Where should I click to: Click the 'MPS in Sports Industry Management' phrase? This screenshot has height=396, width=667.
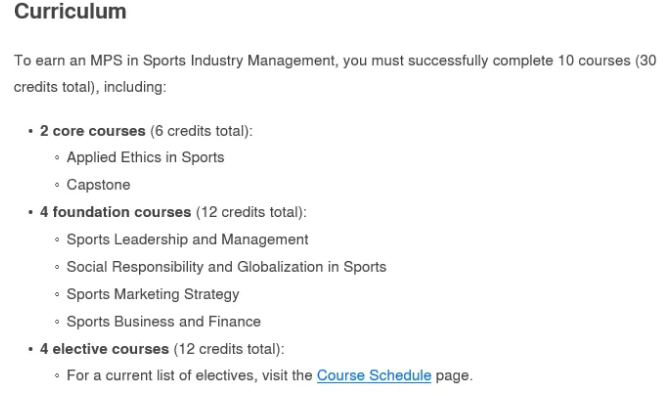coord(213,60)
